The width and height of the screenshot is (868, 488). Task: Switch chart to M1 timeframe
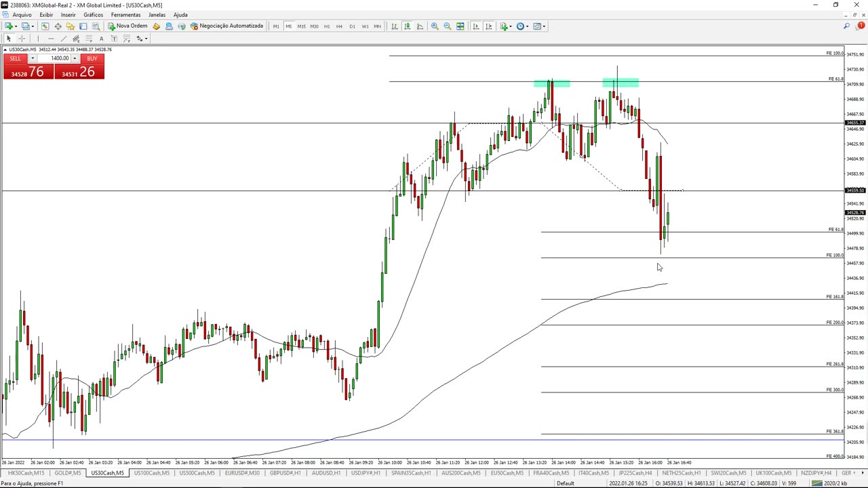coord(276,26)
